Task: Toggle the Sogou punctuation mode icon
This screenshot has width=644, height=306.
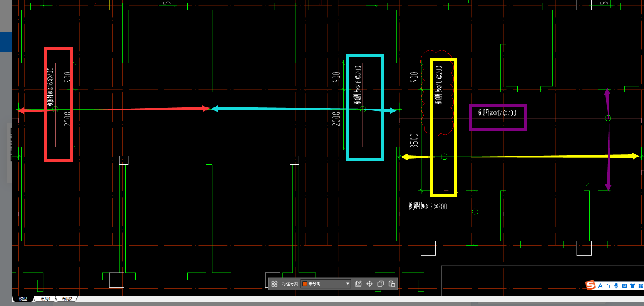Action: tap(608, 285)
